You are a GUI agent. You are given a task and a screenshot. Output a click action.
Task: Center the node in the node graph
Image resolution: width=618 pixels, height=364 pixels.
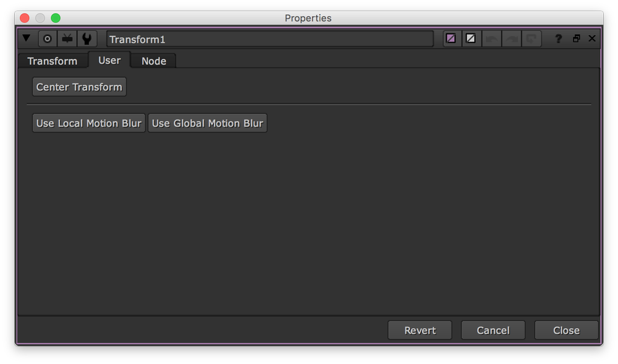48,38
